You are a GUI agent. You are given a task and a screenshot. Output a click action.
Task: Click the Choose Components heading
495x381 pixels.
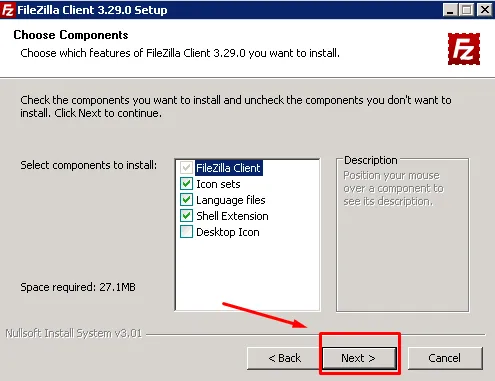tap(71, 35)
